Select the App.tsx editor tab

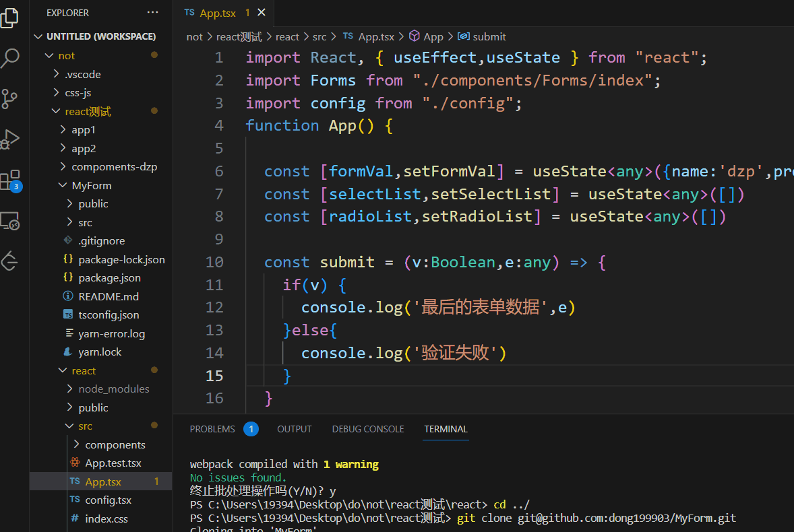(223, 13)
